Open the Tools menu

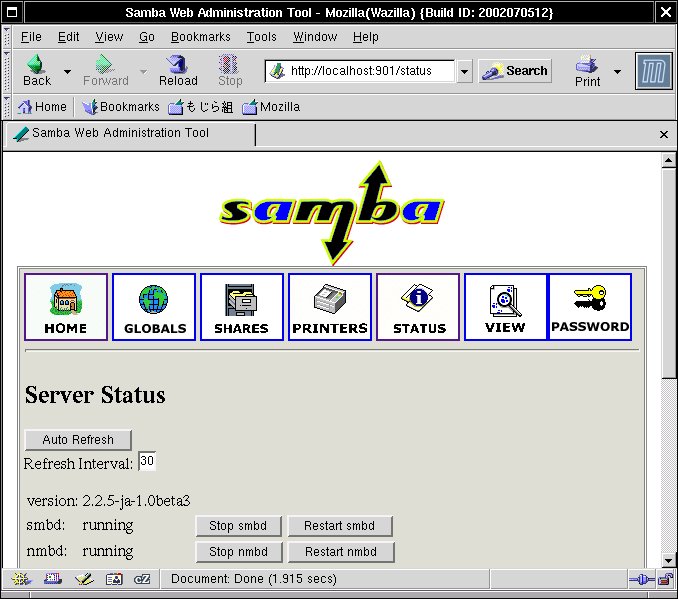point(261,37)
